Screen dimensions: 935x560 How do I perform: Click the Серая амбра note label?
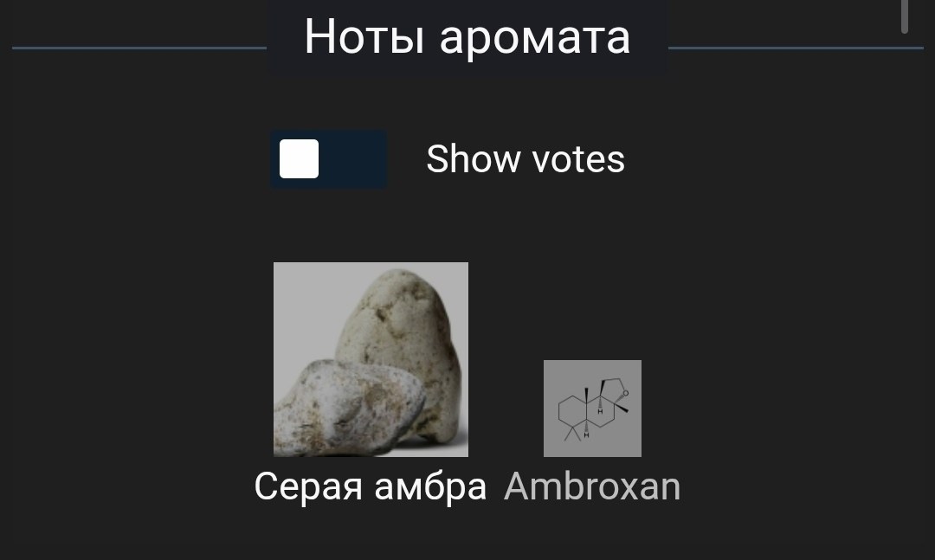click(x=371, y=486)
